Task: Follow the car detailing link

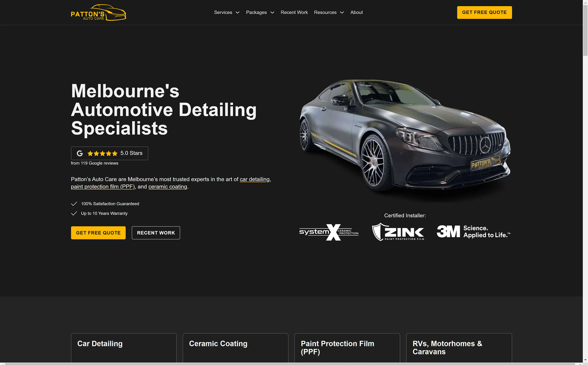Action: click(254, 179)
